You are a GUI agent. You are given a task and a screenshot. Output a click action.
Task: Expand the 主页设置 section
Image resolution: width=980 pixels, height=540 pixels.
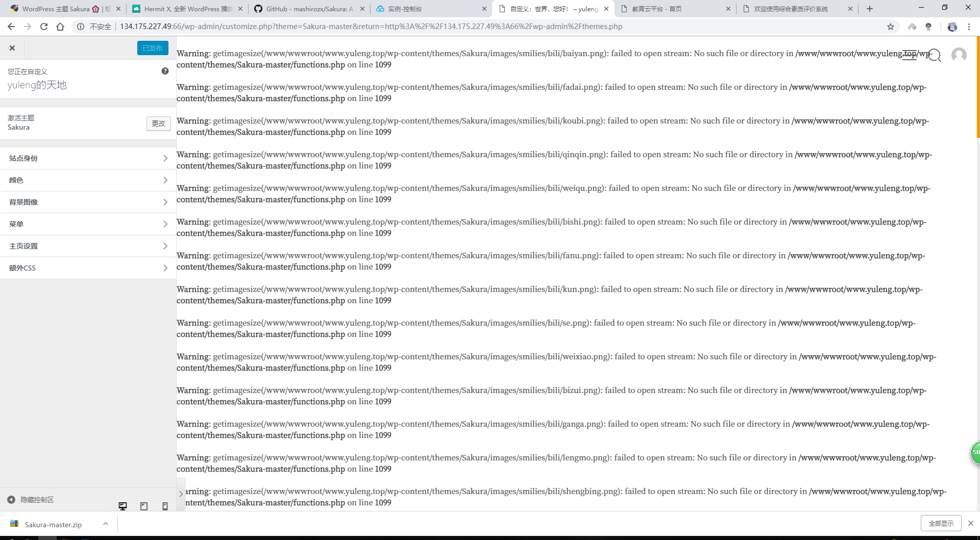88,246
